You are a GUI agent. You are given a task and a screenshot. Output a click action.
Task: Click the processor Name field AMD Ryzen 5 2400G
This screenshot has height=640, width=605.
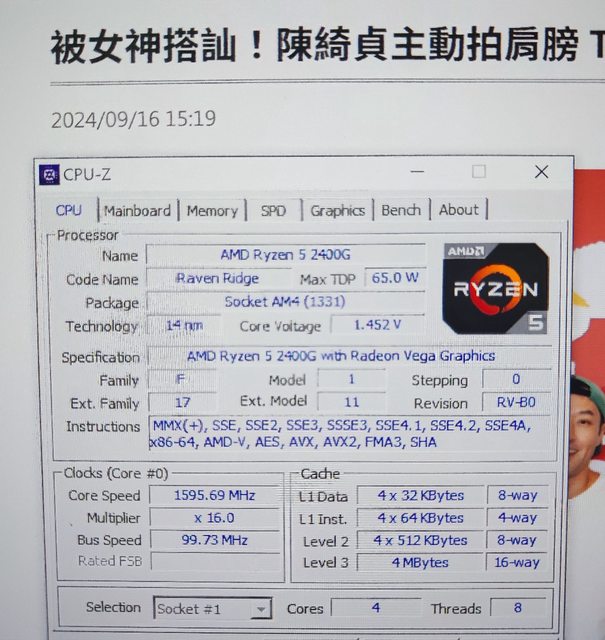tap(285, 255)
